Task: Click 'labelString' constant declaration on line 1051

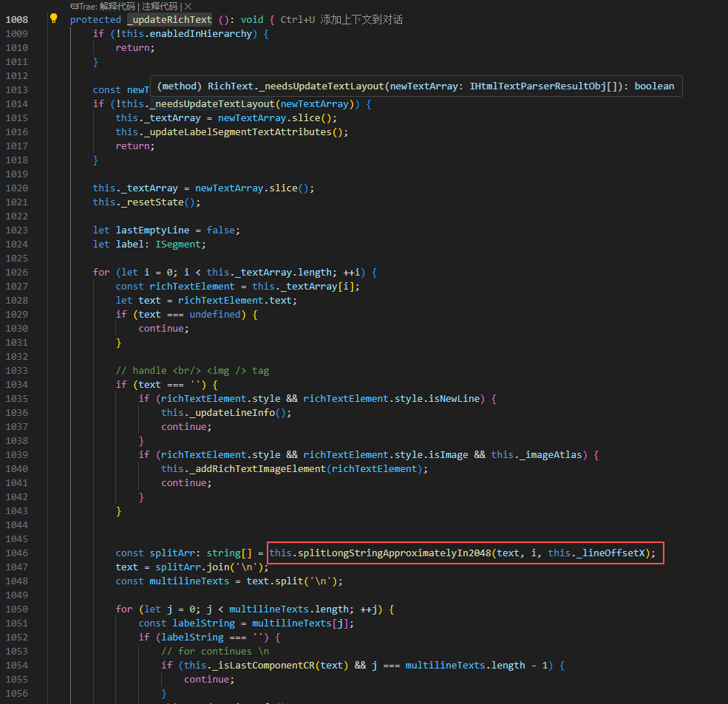Action: (x=203, y=623)
